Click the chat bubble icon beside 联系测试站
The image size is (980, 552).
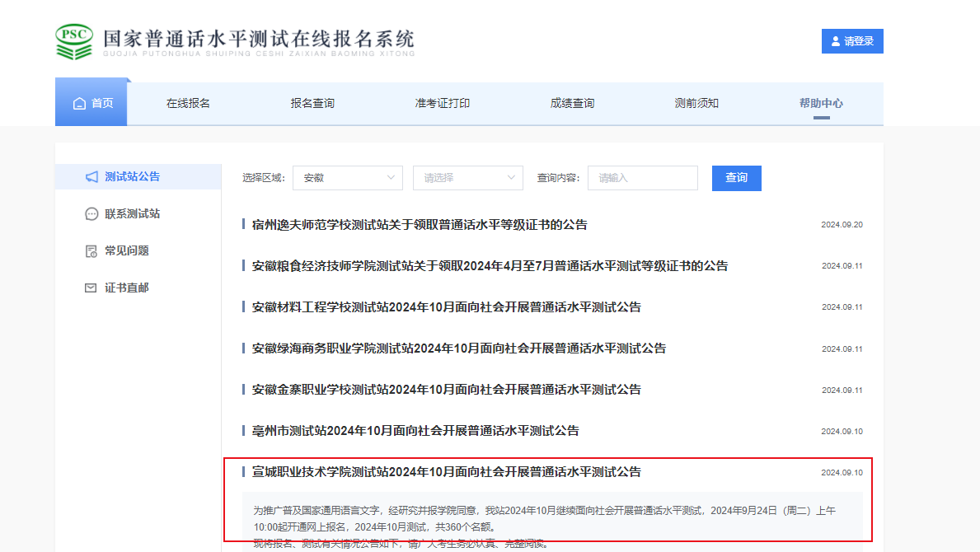click(91, 214)
